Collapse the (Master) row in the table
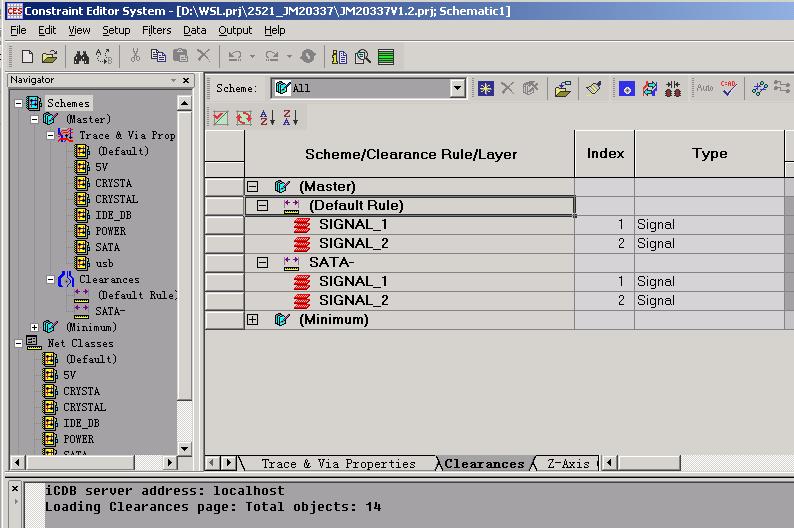 (252, 186)
